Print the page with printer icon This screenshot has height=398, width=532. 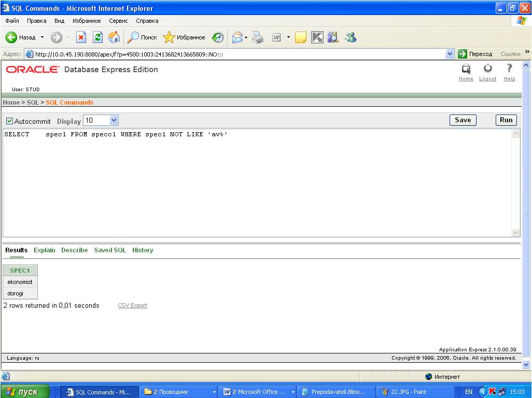pyautogui.click(x=258, y=37)
